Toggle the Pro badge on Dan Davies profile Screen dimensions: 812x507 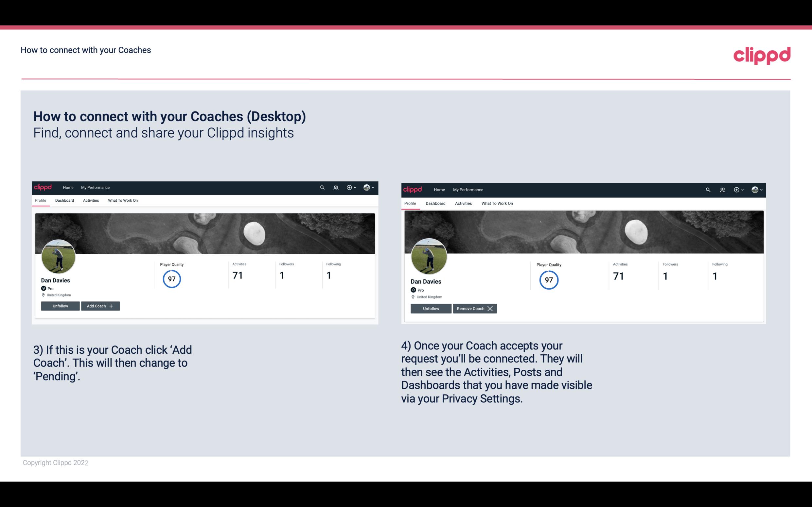click(44, 288)
